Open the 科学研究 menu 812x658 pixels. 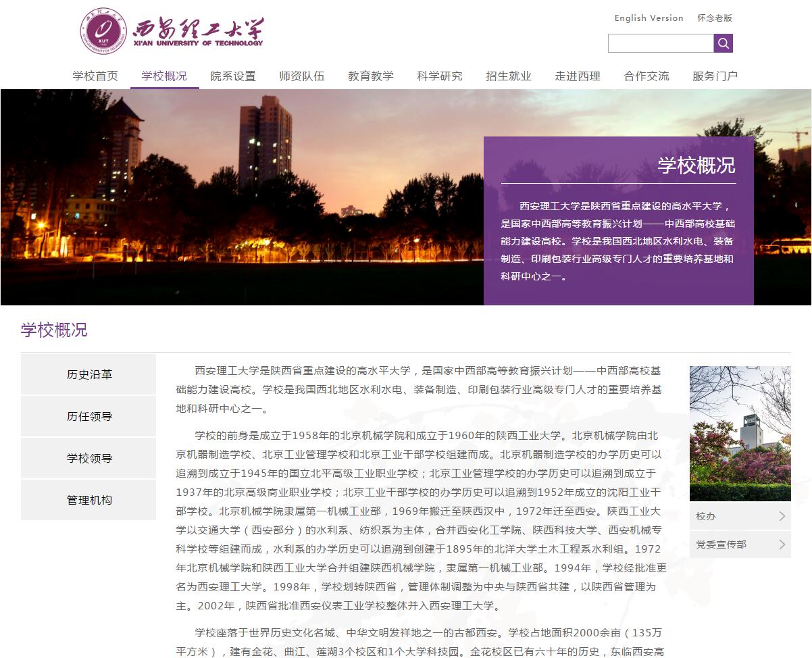440,76
